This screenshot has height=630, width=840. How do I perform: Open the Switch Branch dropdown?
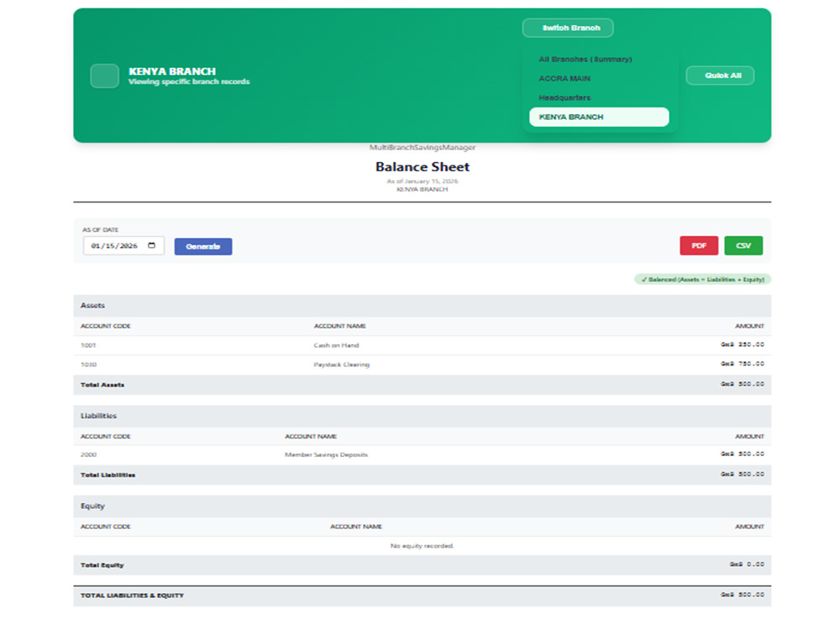click(x=567, y=28)
